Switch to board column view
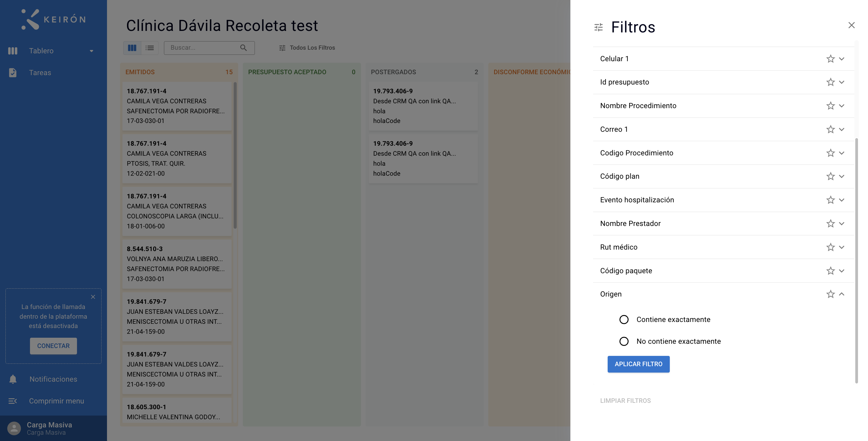868x441 pixels. pos(132,48)
